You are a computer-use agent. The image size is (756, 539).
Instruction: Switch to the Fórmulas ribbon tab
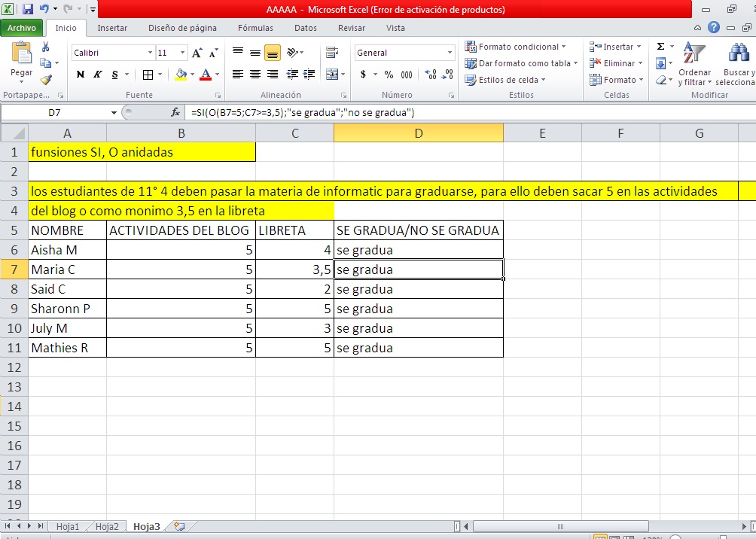pyautogui.click(x=255, y=27)
